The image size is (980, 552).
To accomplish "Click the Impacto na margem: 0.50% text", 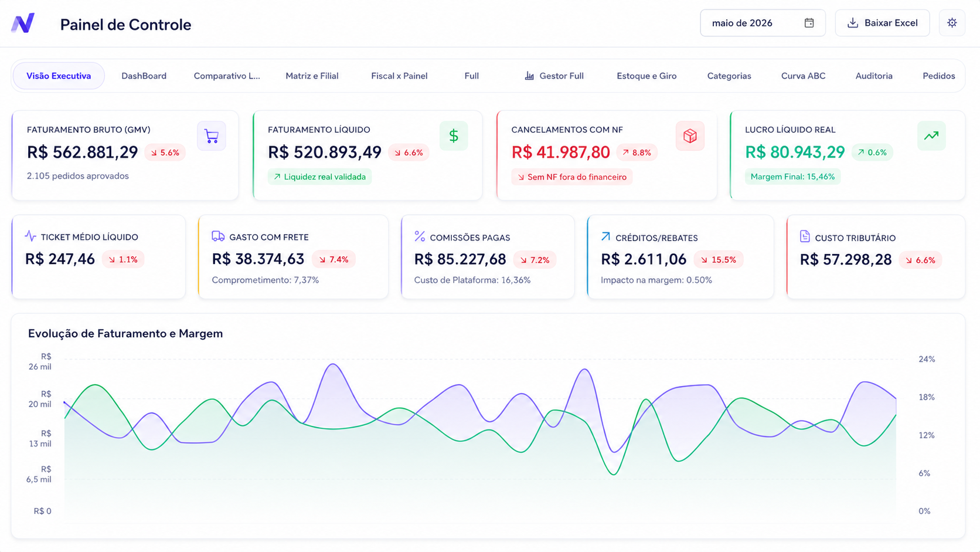I will pyautogui.click(x=656, y=280).
